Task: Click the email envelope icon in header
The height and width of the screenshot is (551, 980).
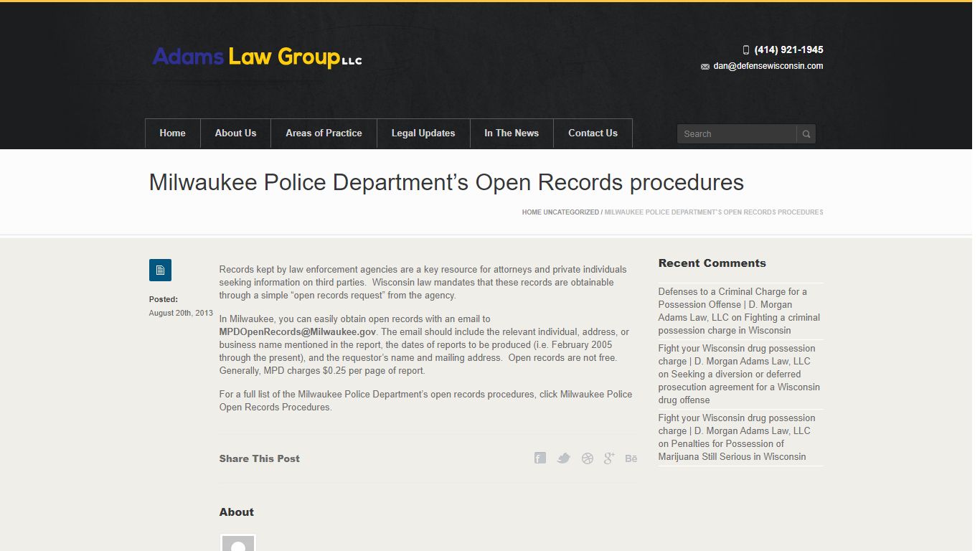Action: [x=705, y=67]
